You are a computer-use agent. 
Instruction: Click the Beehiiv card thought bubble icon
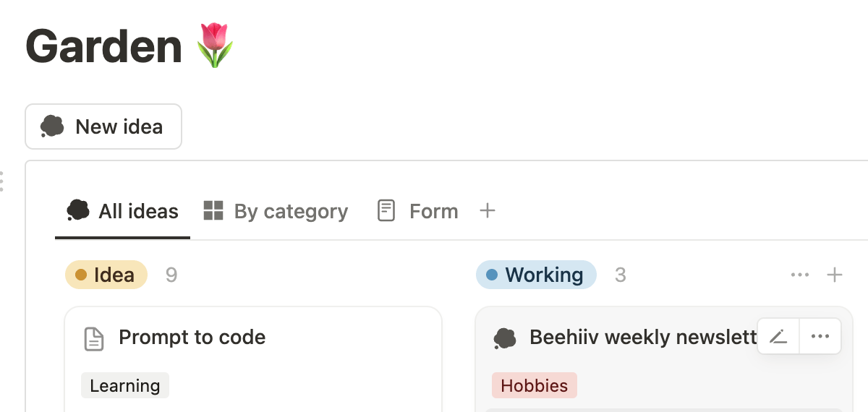pos(505,338)
